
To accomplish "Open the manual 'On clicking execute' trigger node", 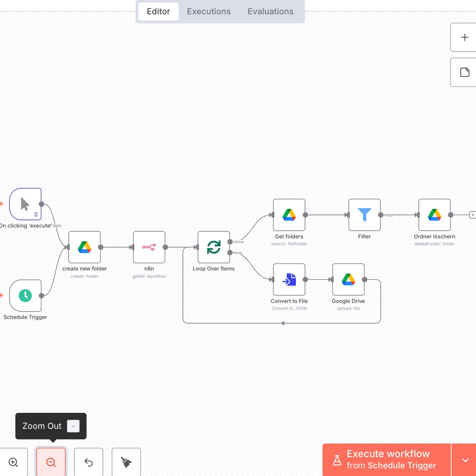I will pyautogui.click(x=25, y=204).
